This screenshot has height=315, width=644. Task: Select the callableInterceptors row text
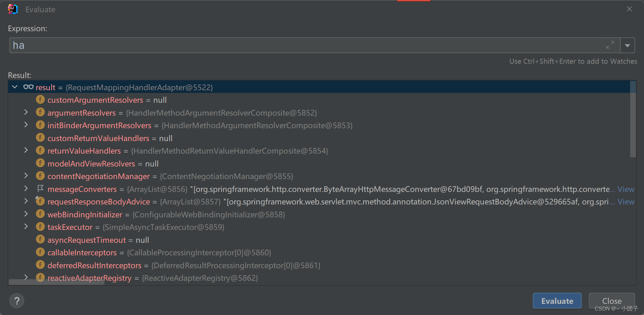coord(159,253)
